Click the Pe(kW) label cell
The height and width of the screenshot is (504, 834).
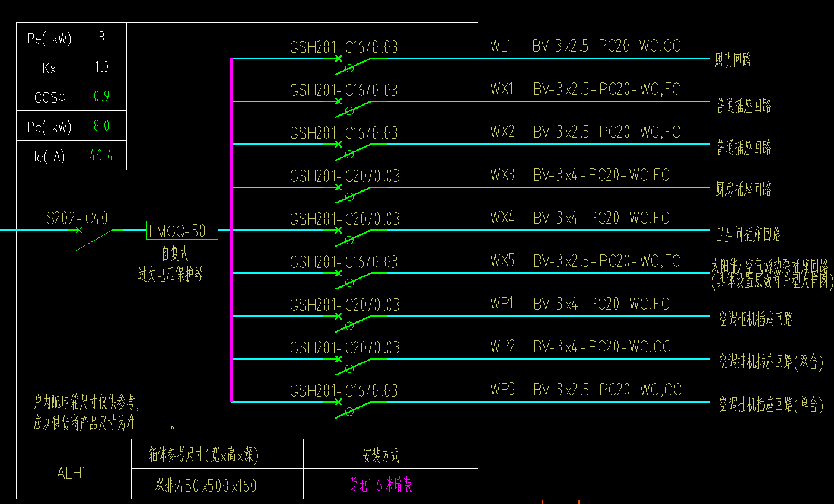[48, 37]
